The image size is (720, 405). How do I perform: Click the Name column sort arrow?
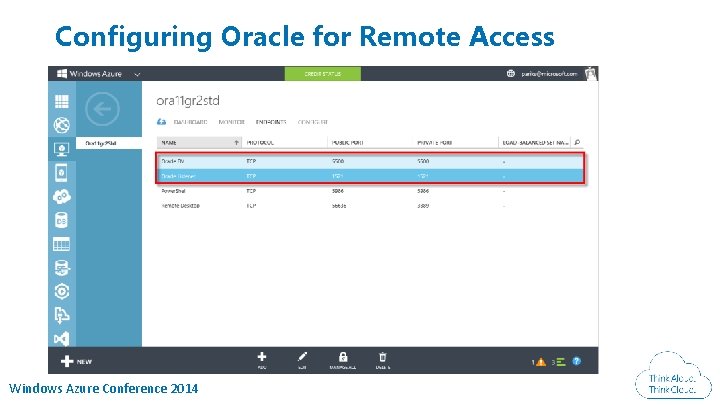click(x=236, y=143)
